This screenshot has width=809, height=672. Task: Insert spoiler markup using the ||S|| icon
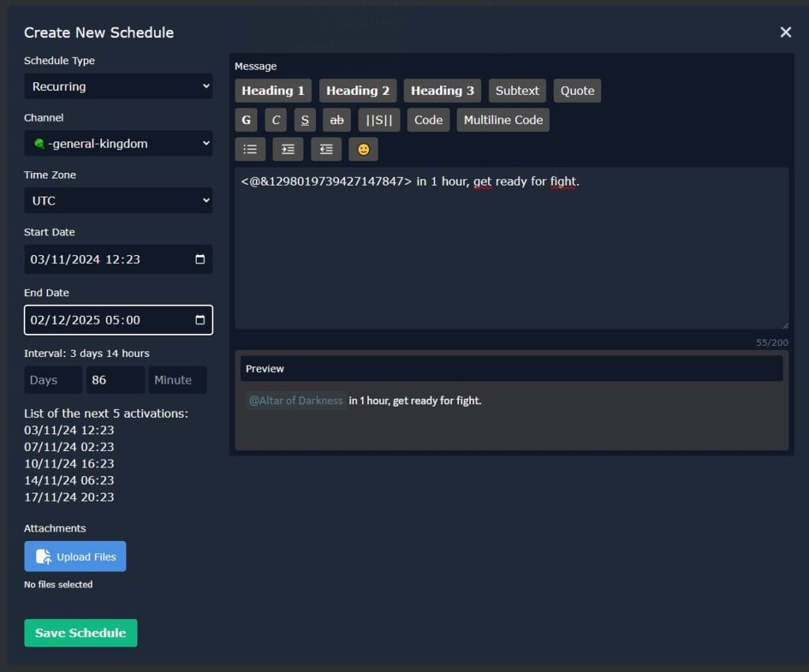[380, 119]
